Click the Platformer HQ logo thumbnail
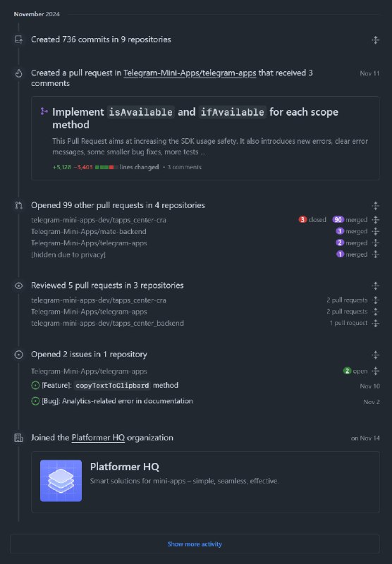This screenshot has height=564, width=392. tap(61, 481)
